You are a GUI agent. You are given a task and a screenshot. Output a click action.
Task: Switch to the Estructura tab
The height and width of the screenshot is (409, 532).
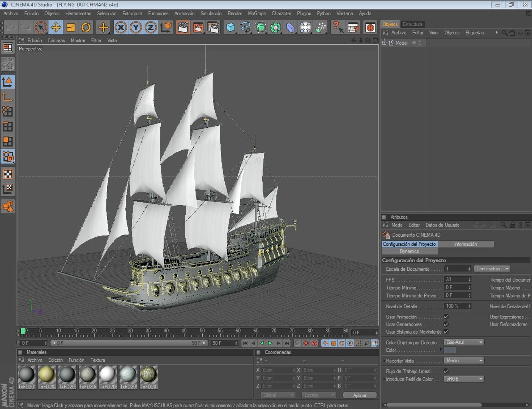pos(412,24)
